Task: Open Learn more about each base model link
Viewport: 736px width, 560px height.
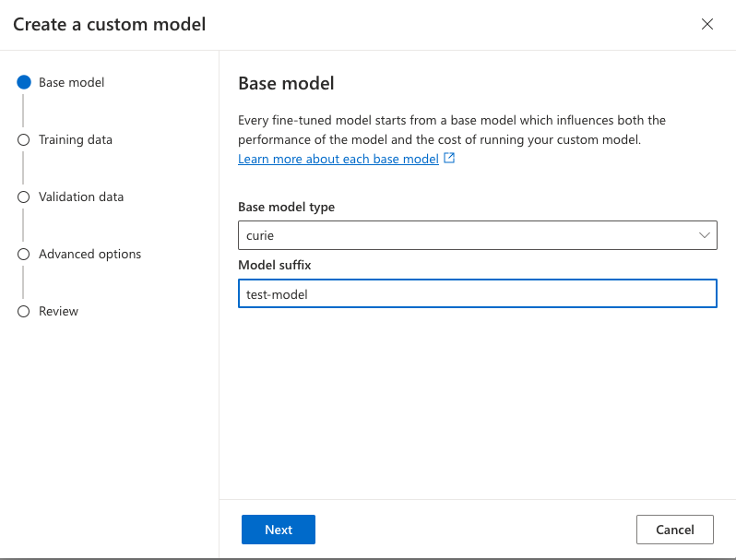Action: point(338,159)
